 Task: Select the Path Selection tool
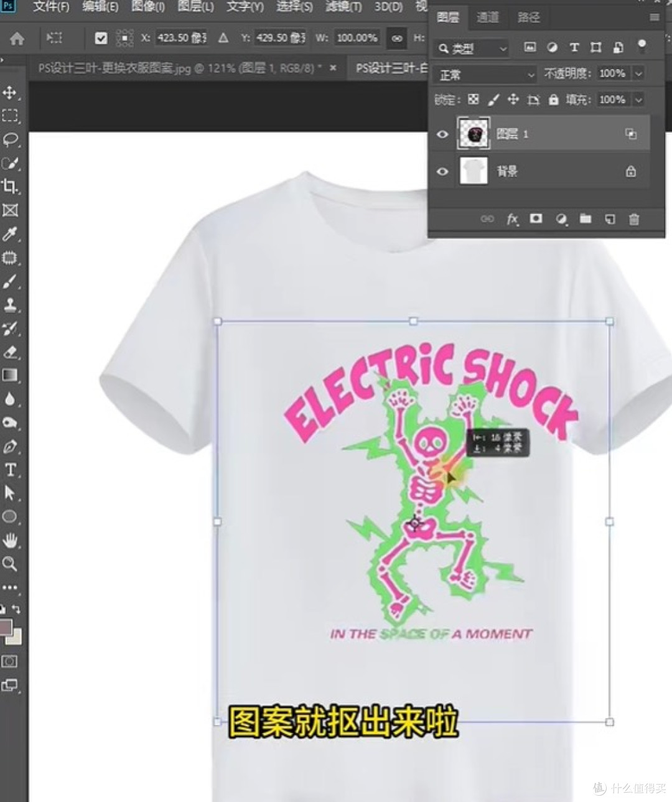(9, 493)
